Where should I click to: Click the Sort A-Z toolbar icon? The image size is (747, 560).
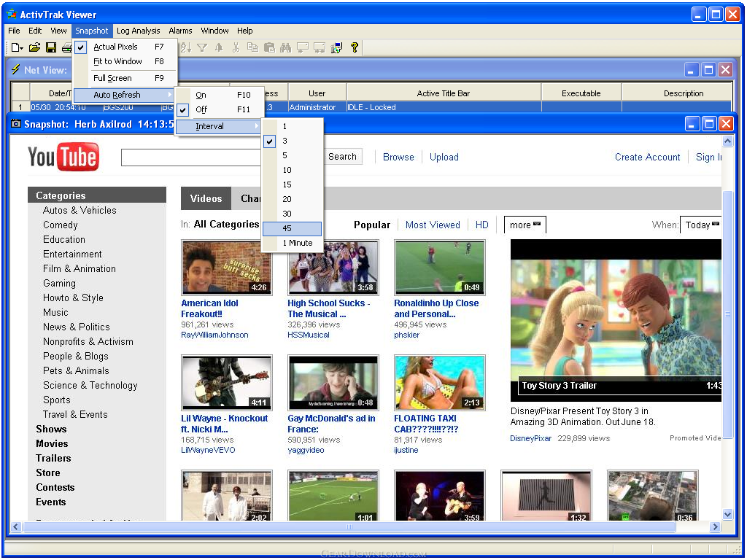[x=186, y=47]
